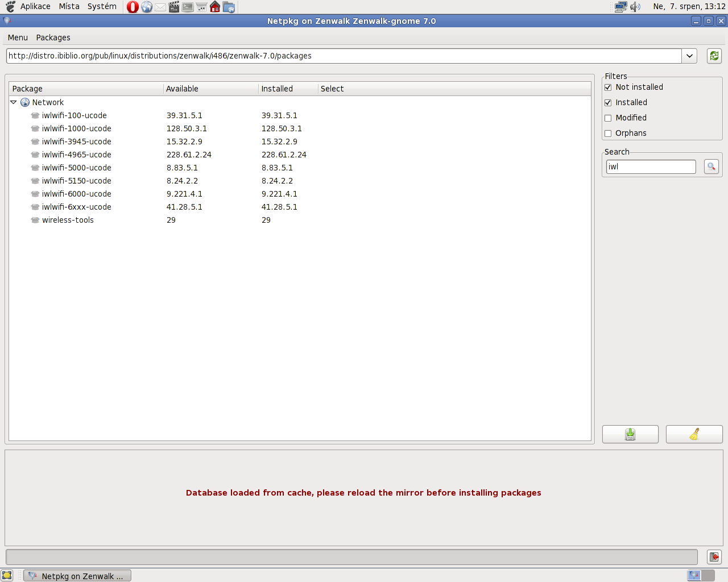Select the iwlwifi-5150-ucode package row
Viewport: 728px width, 582px height.
[x=300, y=181]
